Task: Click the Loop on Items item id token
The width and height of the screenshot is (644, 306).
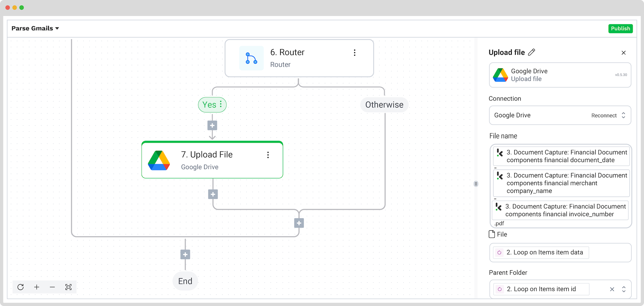Action: (541, 289)
